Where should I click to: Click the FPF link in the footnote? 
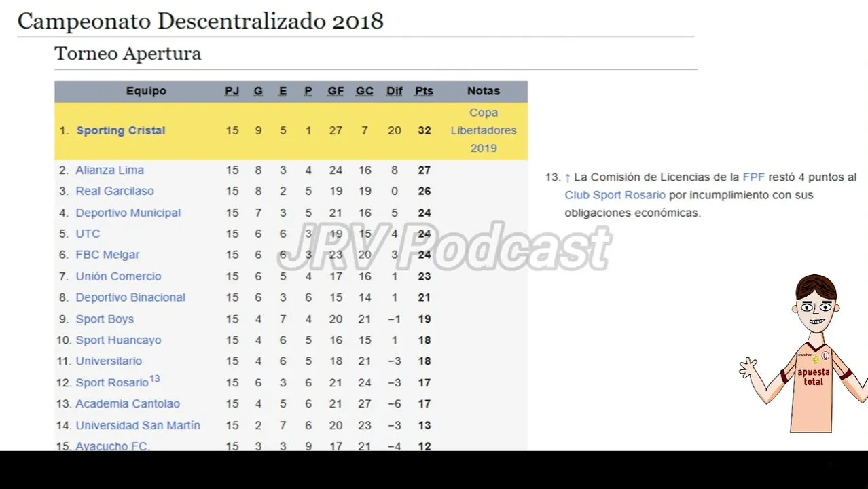(x=753, y=177)
